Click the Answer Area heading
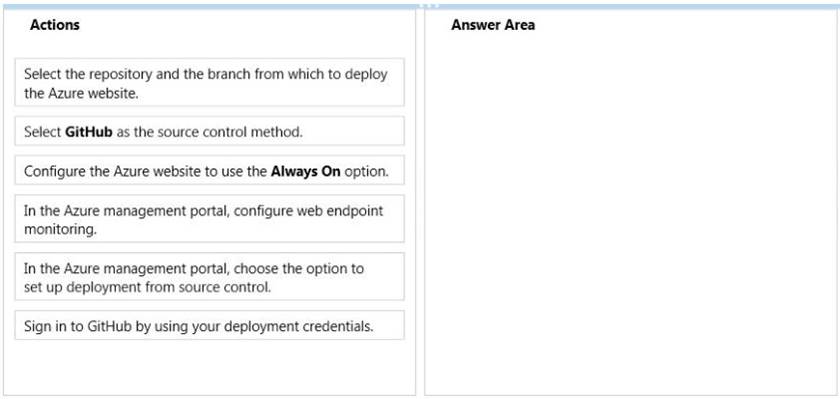840x399 pixels. point(493,25)
